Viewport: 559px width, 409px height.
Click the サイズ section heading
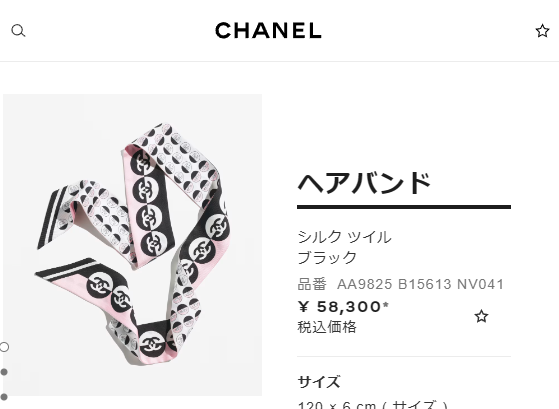point(319,382)
